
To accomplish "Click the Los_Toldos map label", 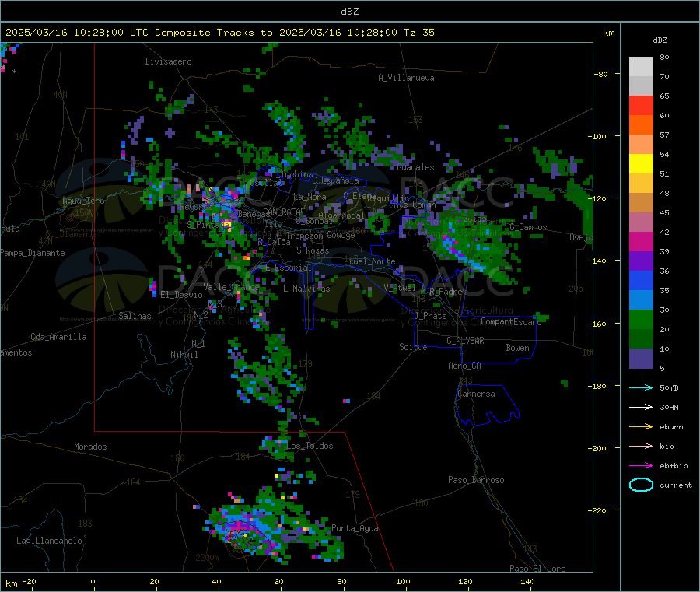I will (310, 446).
